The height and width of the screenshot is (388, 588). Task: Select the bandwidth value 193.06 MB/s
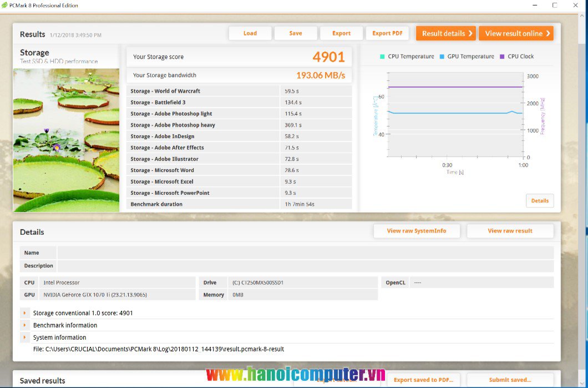321,75
